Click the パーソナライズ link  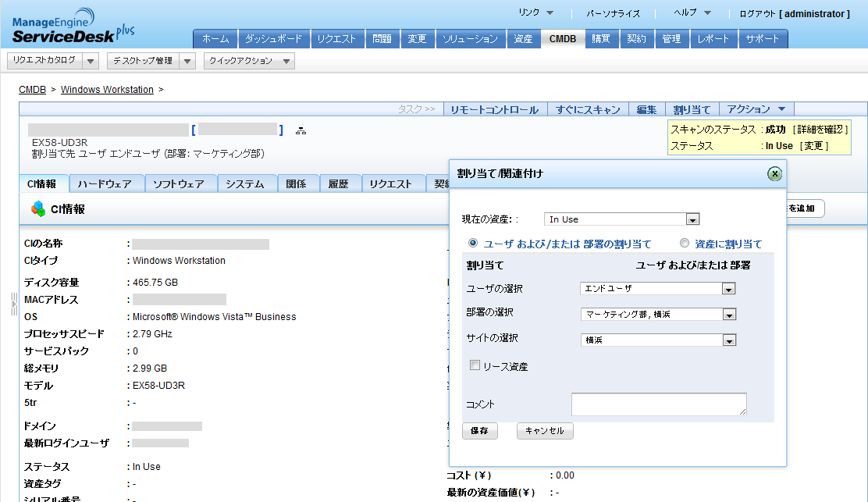point(614,13)
